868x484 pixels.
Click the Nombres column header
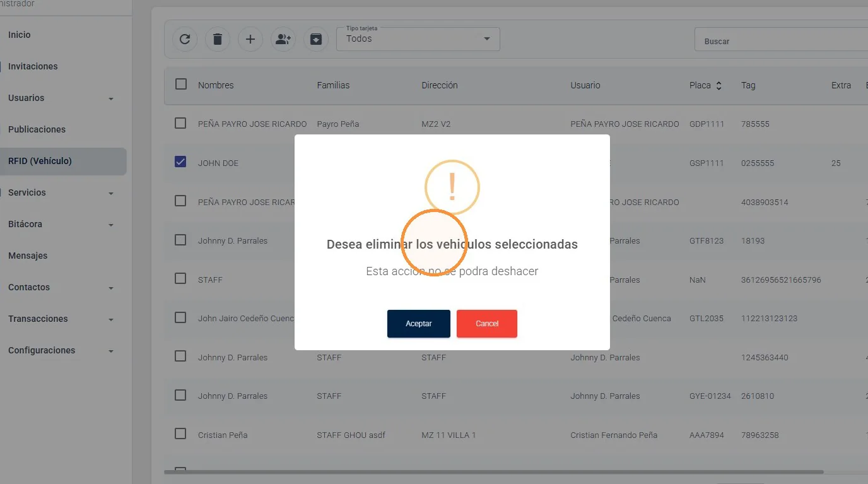pyautogui.click(x=216, y=85)
